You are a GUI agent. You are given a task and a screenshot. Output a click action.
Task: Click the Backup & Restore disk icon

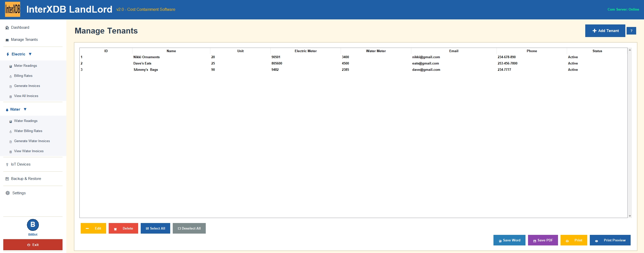7,179
